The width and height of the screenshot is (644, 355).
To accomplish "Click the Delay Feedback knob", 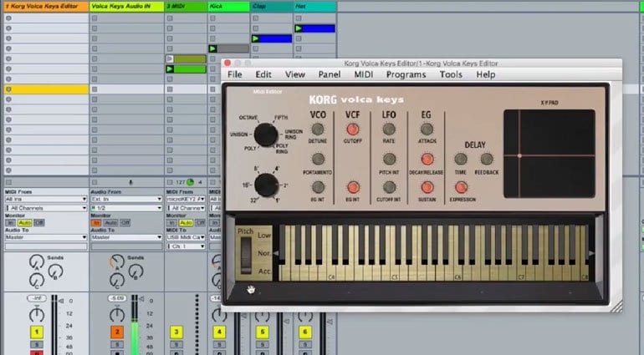I will click(x=487, y=159).
